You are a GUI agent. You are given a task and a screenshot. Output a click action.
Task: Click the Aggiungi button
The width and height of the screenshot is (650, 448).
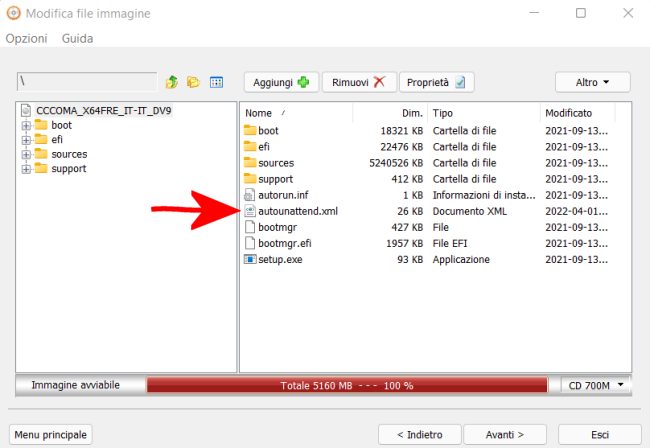point(281,82)
